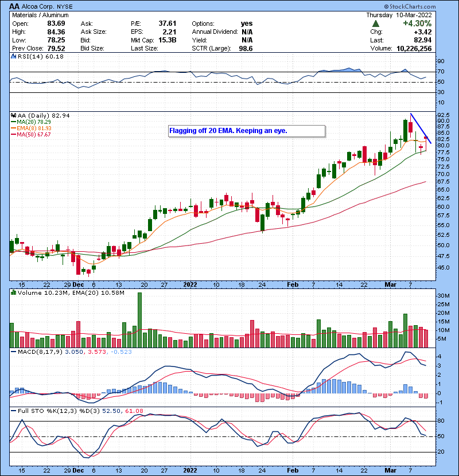Click the 'Materials / Aluminum' sector label
Viewport: 459px width, 476px height.
tap(40, 15)
